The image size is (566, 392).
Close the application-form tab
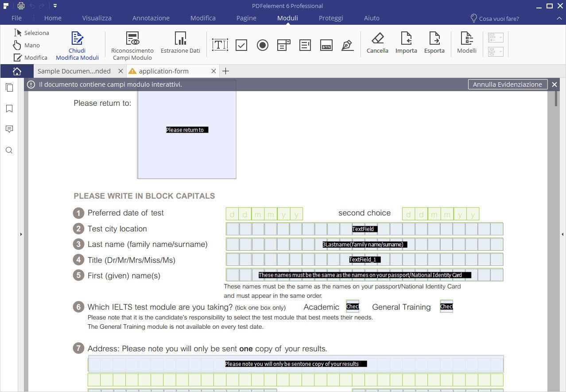tap(213, 71)
